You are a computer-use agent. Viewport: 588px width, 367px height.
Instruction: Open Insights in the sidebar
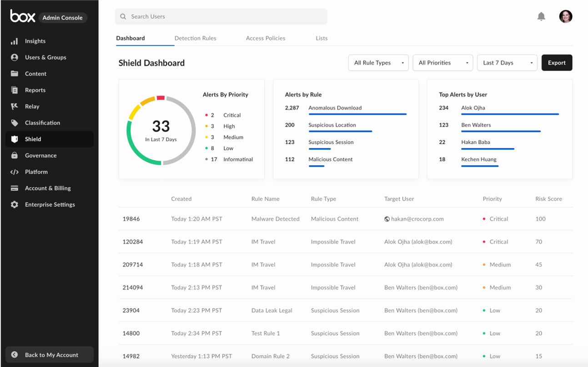point(50,41)
